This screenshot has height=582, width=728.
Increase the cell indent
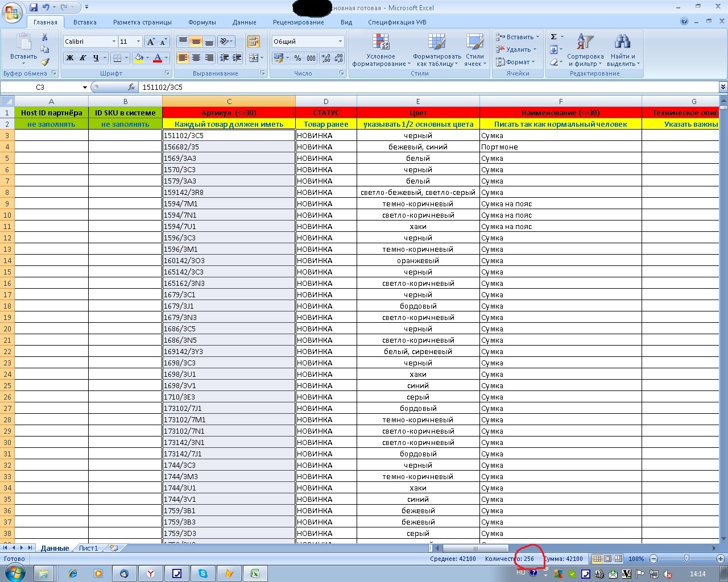click(237, 57)
